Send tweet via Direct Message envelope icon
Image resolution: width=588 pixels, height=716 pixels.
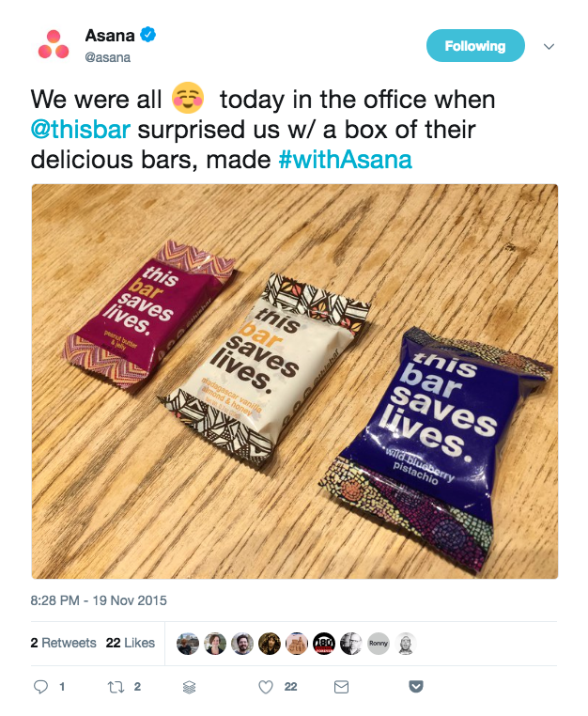pyautogui.click(x=341, y=687)
